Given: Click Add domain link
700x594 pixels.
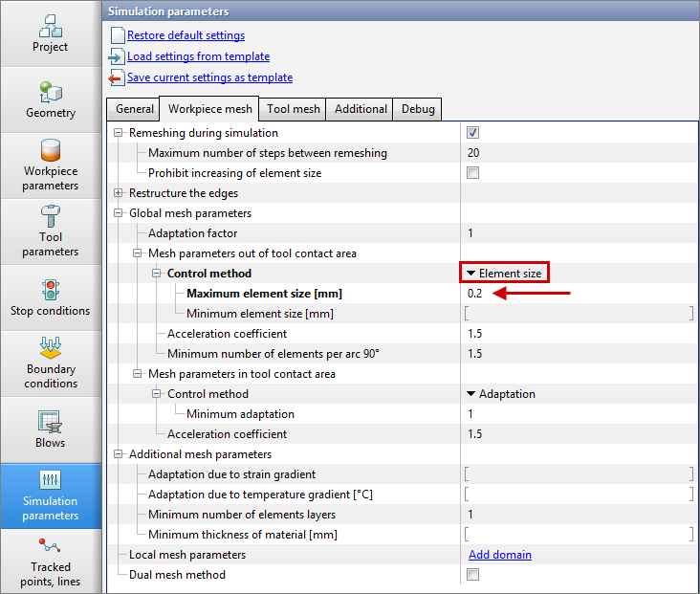Looking at the screenshot, I should click(x=499, y=555).
